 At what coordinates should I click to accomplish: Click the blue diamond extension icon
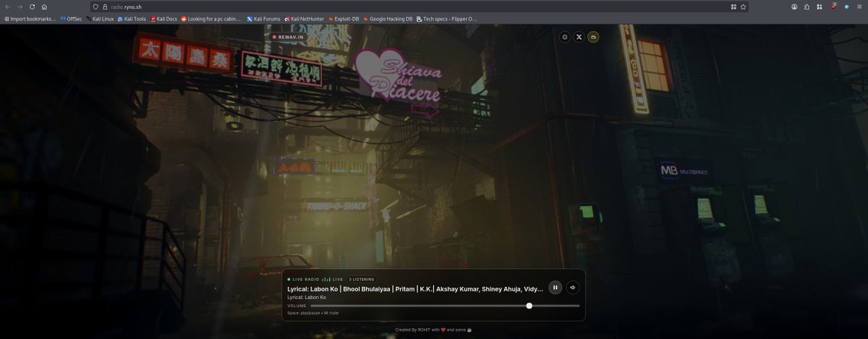coord(846,7)
